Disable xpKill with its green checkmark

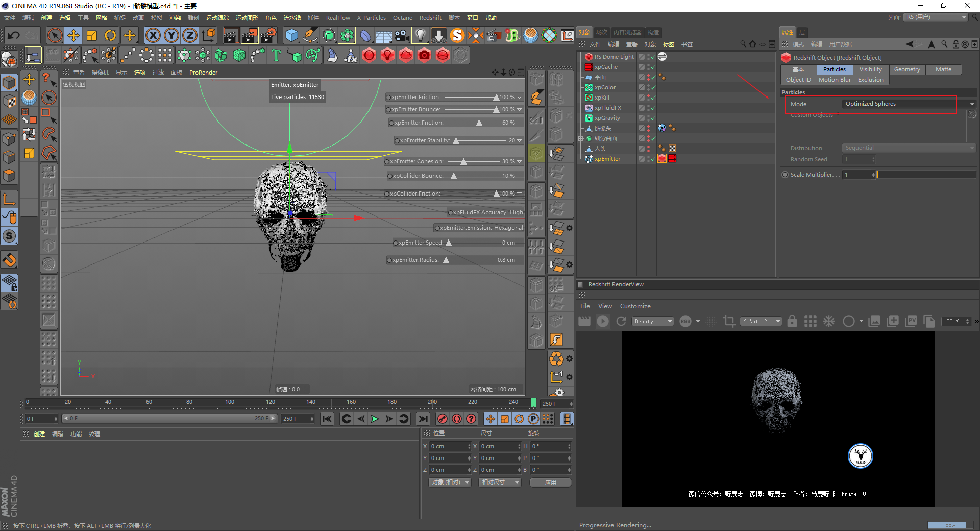653,98
